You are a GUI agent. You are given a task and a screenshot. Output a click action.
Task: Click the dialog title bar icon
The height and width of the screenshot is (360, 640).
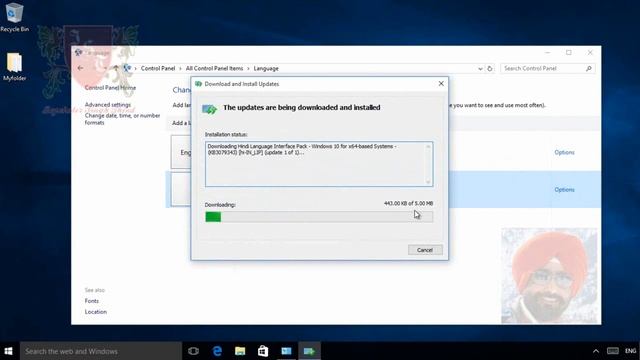coord(199,84)
